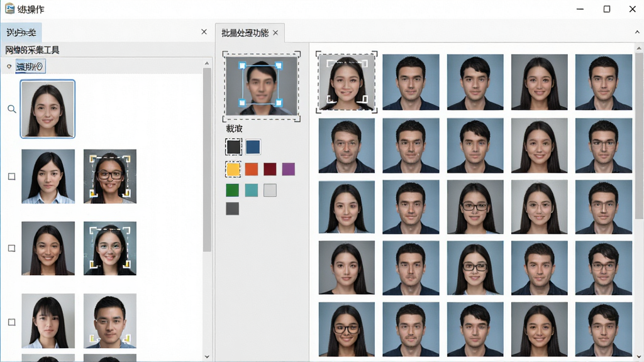The height and width of the screenshot is (362, 644).
Task: Open the left thumbnail beside the third checkbox
Action: tap(48, 321)
